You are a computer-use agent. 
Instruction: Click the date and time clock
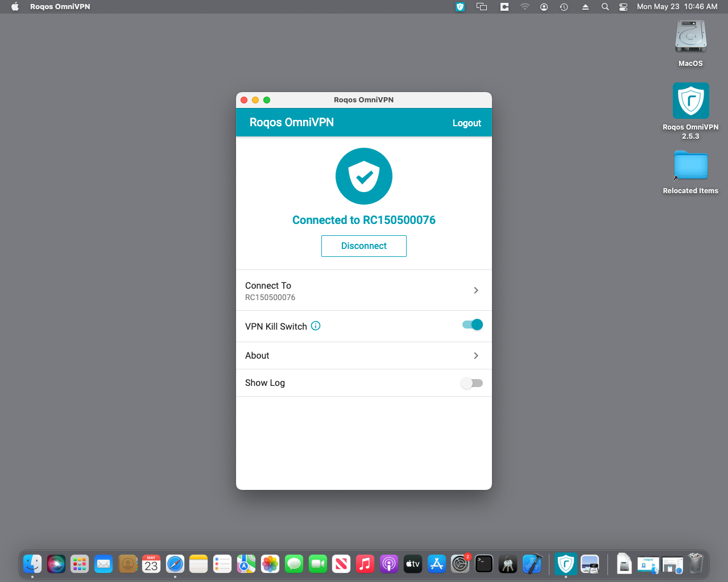[677, 7]
